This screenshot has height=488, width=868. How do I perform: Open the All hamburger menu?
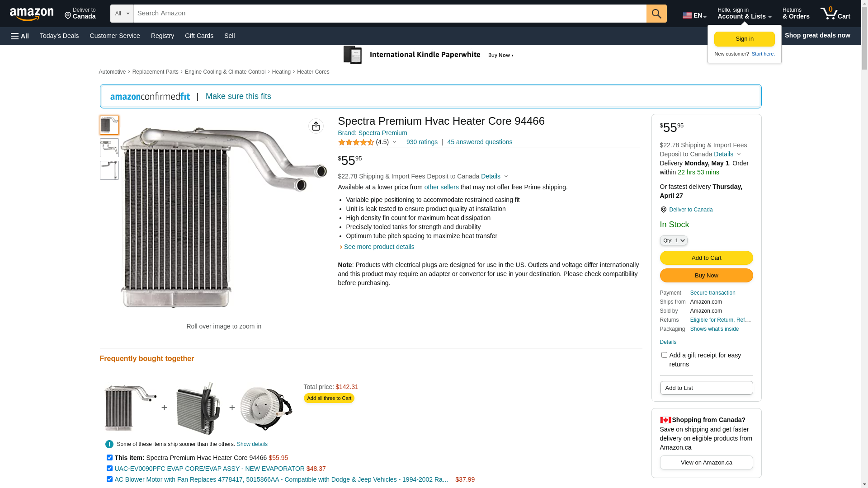tap(20, 36)
